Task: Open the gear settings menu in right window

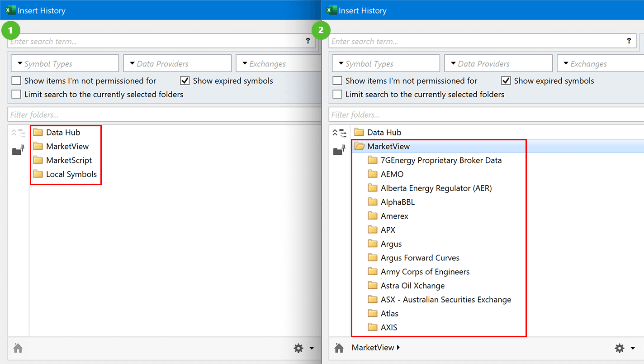Action: pos(620,348)
